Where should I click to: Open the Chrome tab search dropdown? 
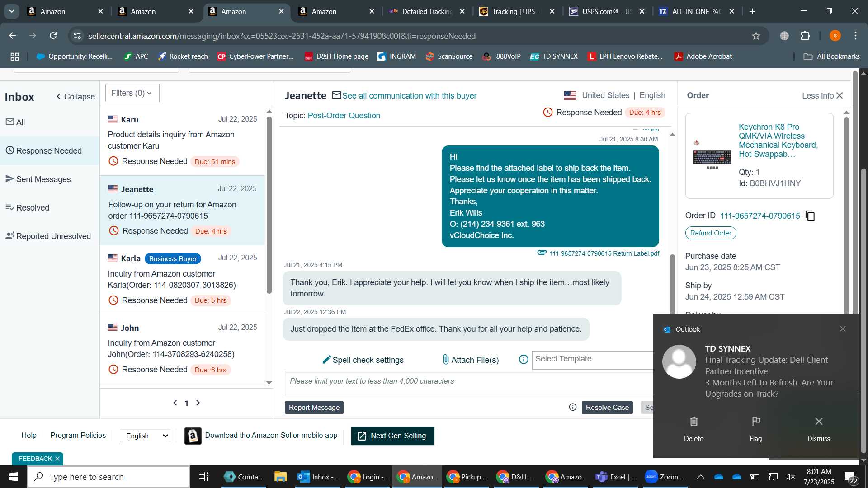coord(11,11)
